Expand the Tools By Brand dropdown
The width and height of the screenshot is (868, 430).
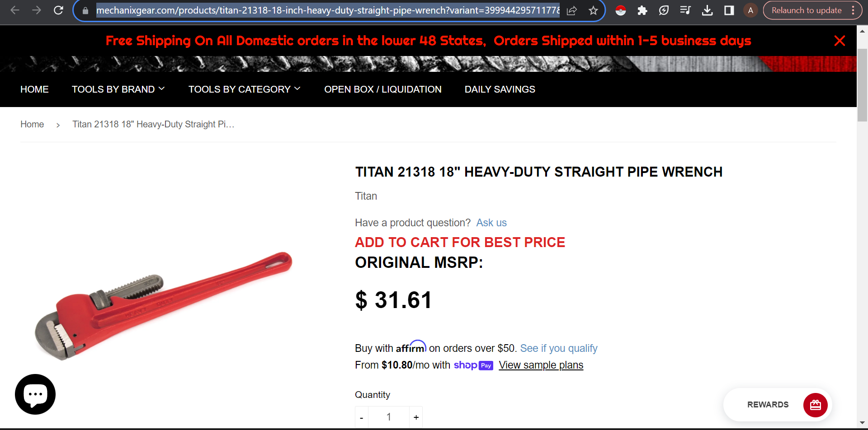click(x=118, y=89)
